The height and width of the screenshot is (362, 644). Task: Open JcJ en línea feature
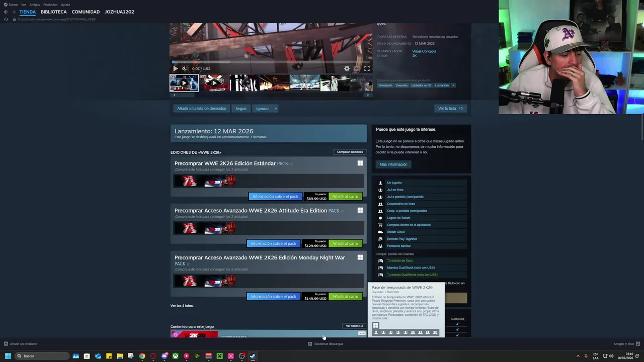(x=395, y=190)
